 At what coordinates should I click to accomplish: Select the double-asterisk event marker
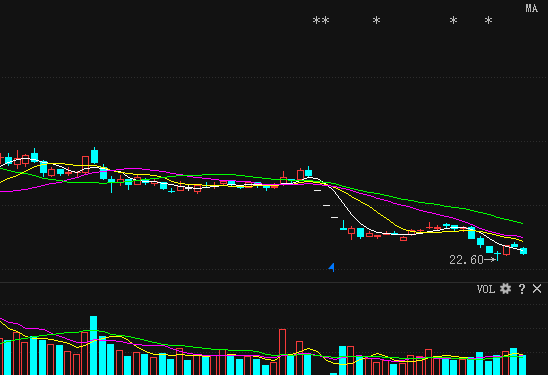tap(321, 21)
